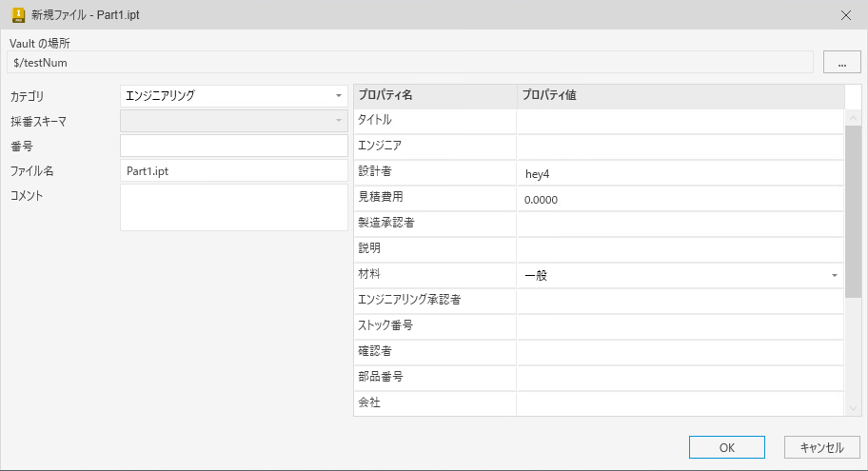The image size is (868, 471).
Task: Click the プロパティ値 column header
Action: tap(680, 96)
